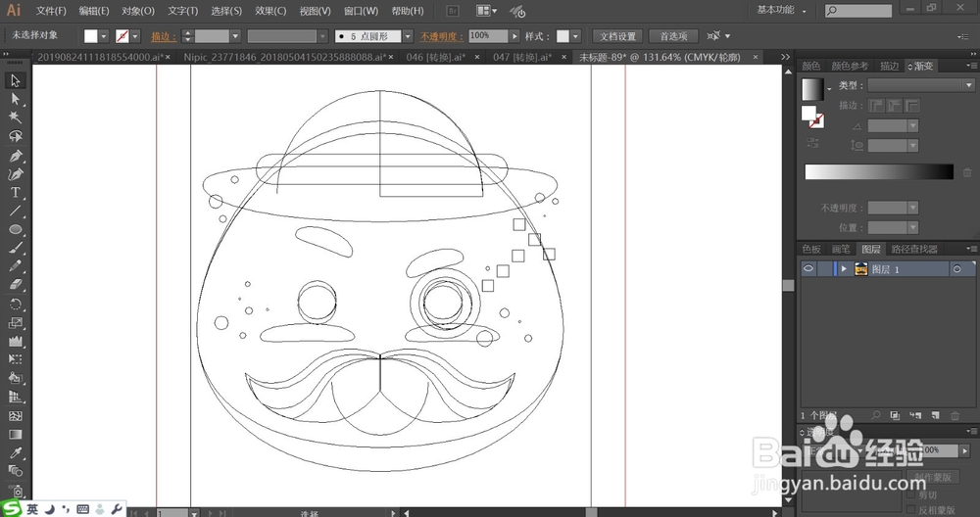
Task: Open the stroke color dropdown arrow
Action: click(x=135, y=36)
